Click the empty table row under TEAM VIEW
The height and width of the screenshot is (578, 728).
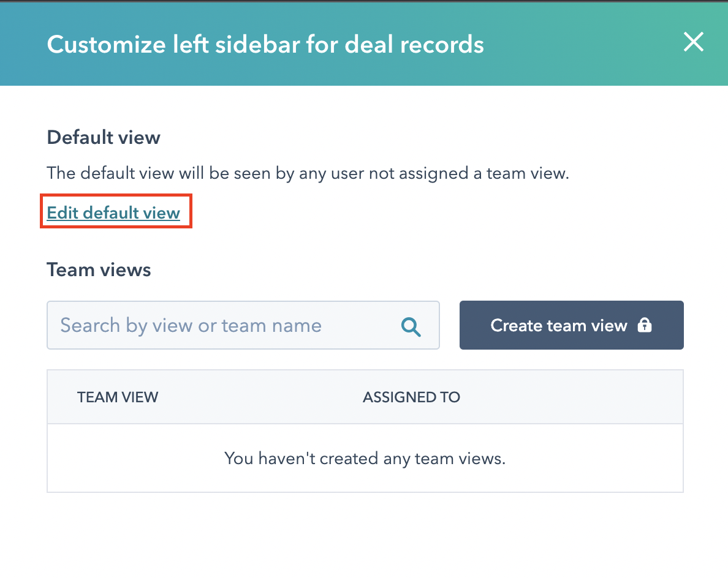[365, 459]
